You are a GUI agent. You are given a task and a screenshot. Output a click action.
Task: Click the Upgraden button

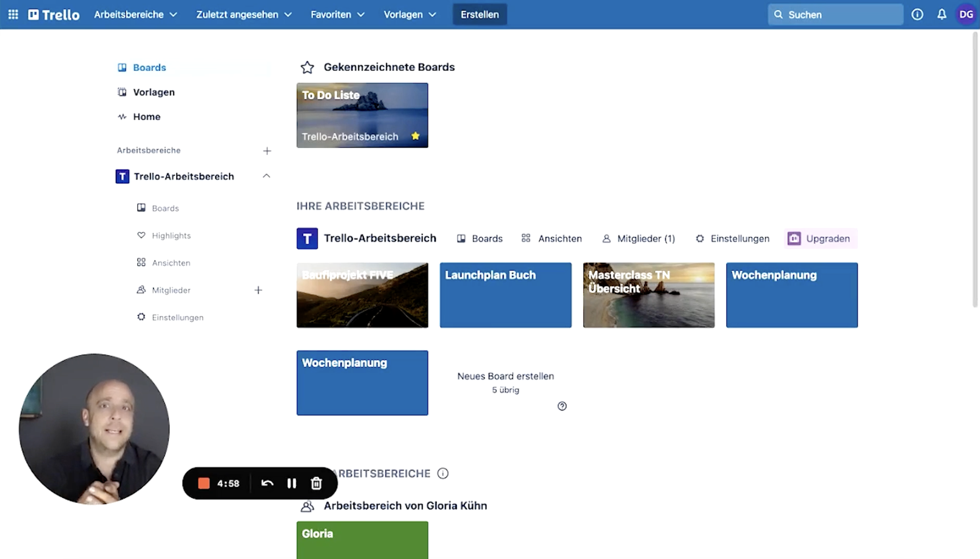pos(820,238)
